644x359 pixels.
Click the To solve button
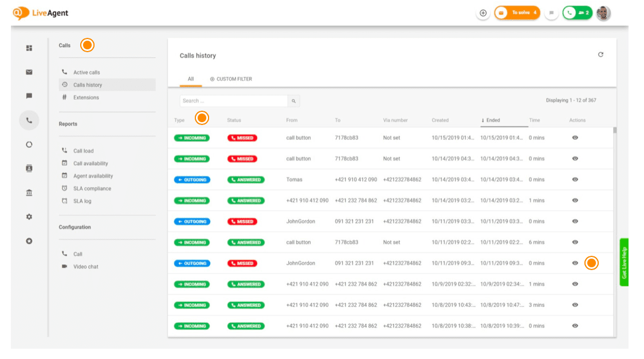point(517,13)
